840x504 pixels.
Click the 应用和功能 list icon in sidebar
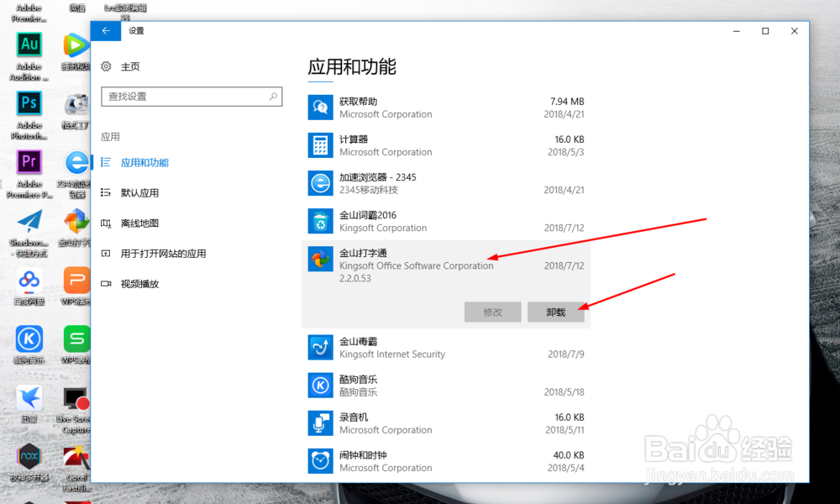(106, 162)
